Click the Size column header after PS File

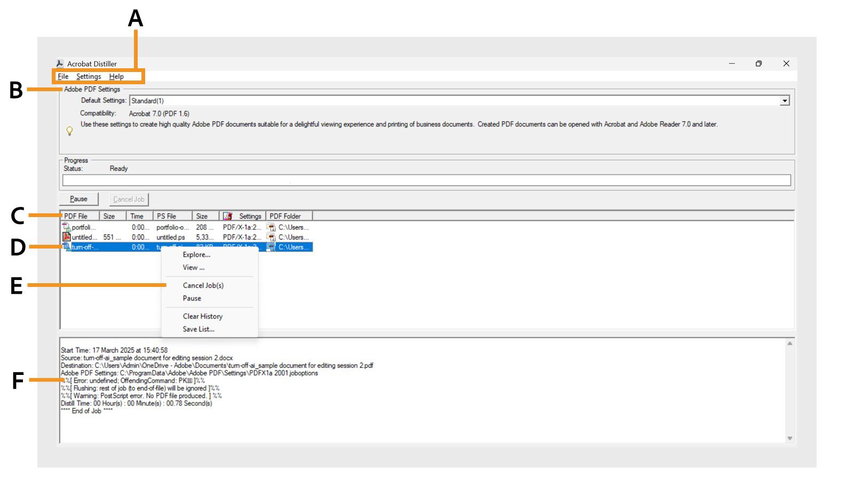tap(205, 216)
